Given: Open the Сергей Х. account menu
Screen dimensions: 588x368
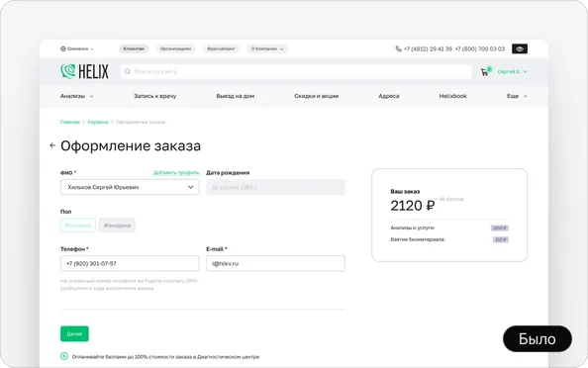Looking at the screenshot, I should 512,71.
